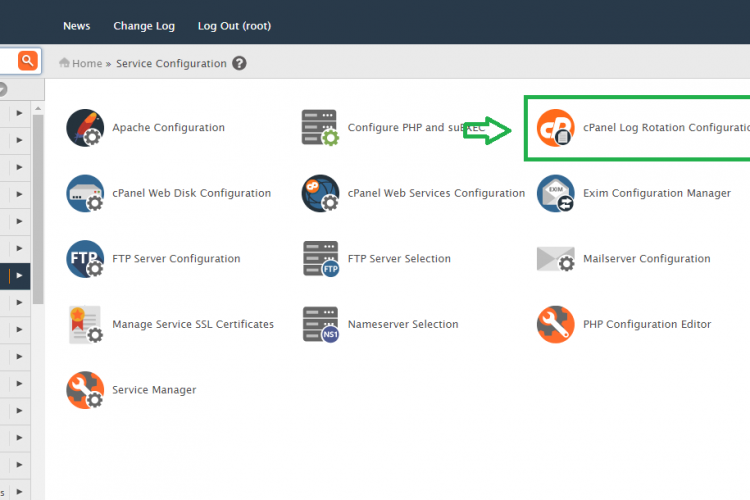Open the Change Log menu item

[144, 26]
